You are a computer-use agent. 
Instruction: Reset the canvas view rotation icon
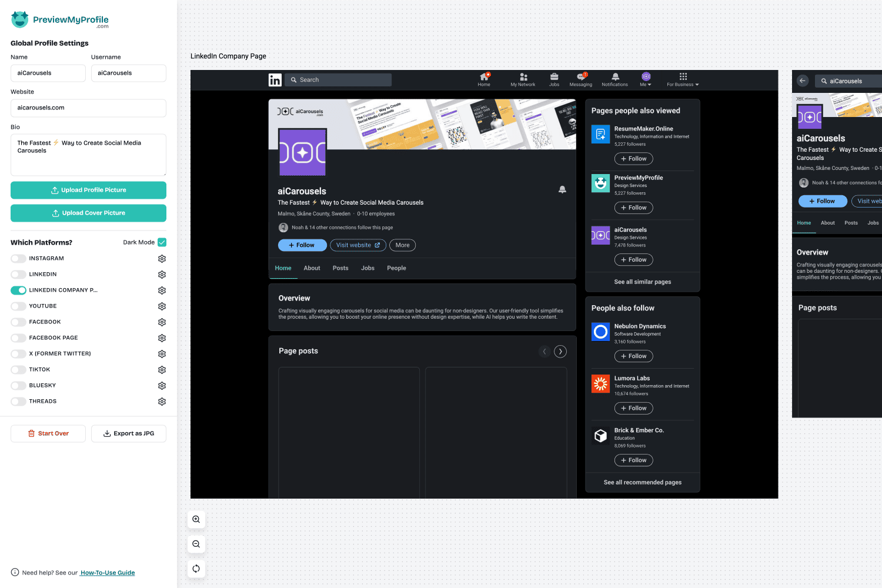point(196,569)
